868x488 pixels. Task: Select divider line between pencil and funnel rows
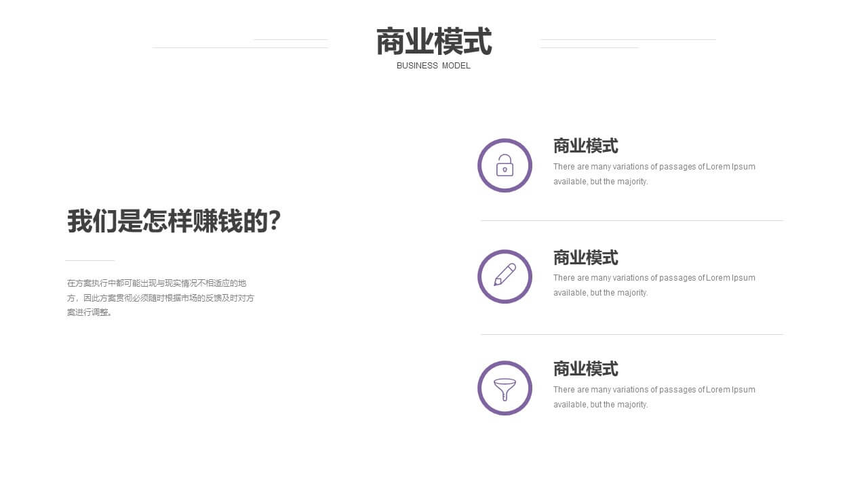(x=631, y=334)
